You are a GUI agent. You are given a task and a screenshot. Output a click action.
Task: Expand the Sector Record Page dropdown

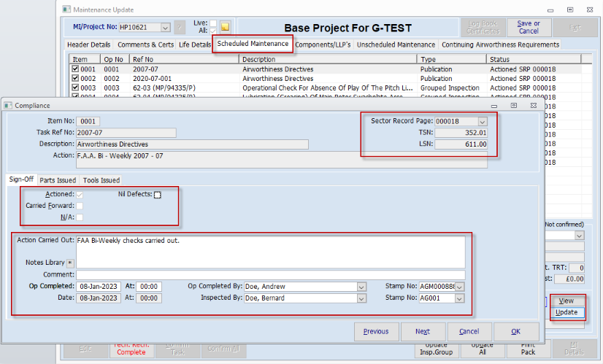pos(482,121)
